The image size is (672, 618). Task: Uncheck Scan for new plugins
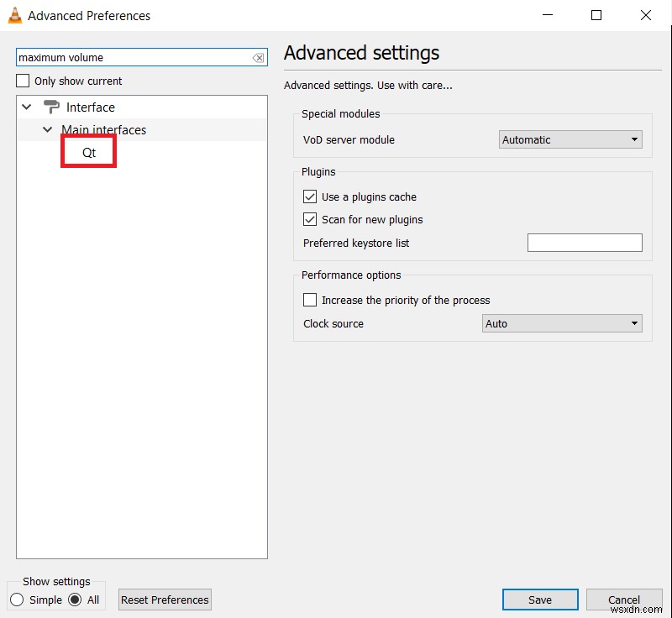coord(310,219)
